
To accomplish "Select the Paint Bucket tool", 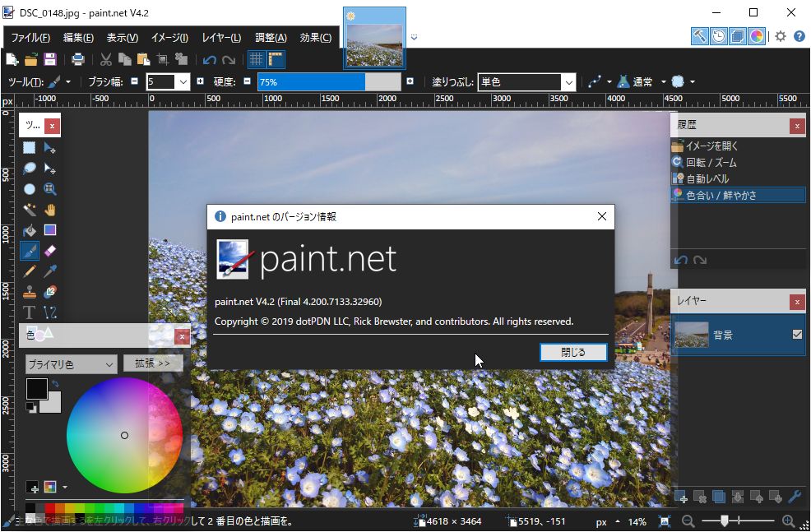I will [x=30, y=229].
